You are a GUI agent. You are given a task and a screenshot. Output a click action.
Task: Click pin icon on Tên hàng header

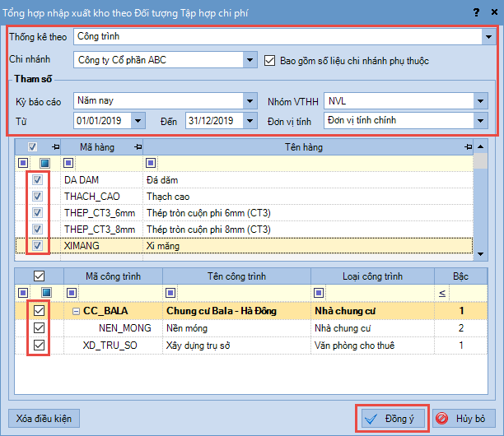pos(468,147)
